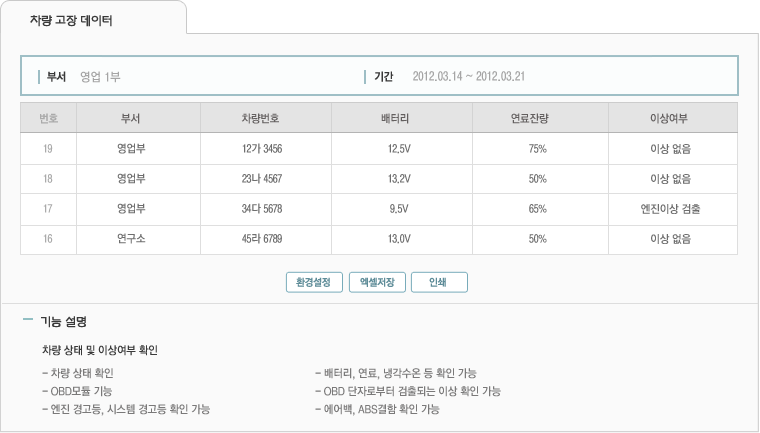Click battery value 13.2V

399,179
